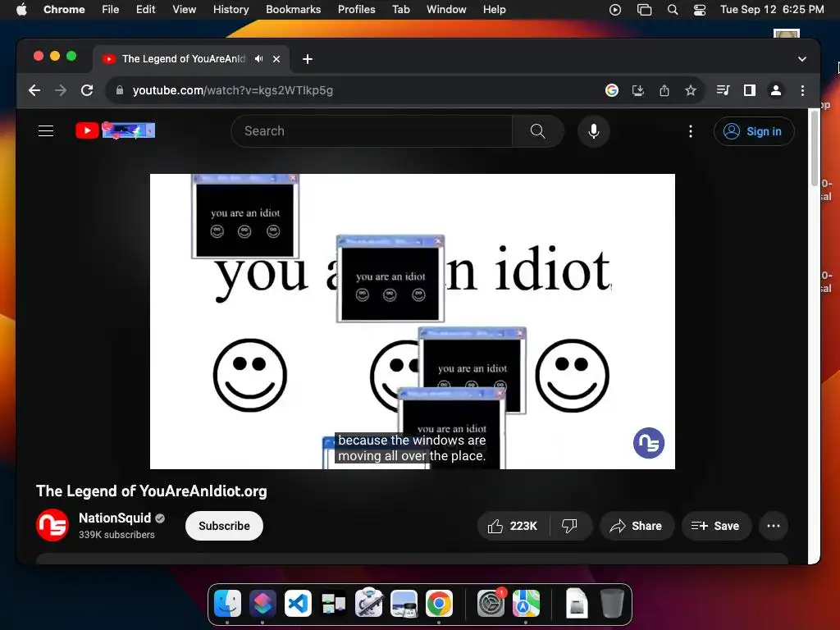The width and height of the screenshot is (840, 630).
Task: Open Control Center in menu bar
Action: (x=699, y=10)
